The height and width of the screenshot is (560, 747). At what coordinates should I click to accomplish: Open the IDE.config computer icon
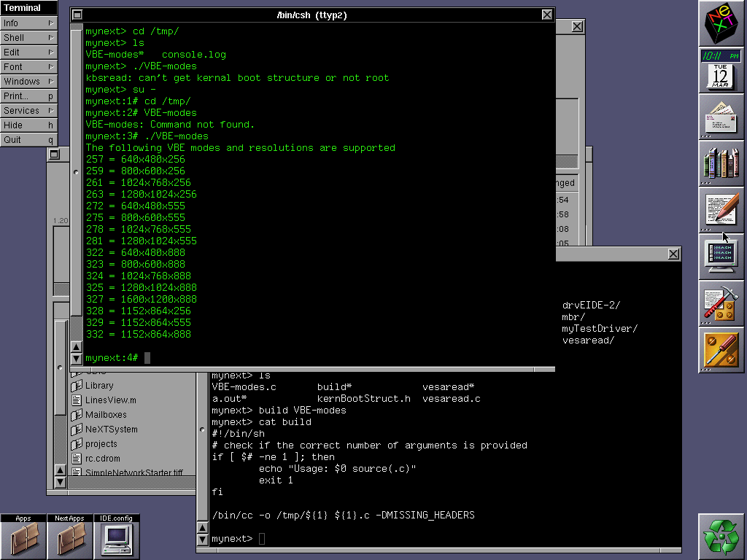(117, 540)
